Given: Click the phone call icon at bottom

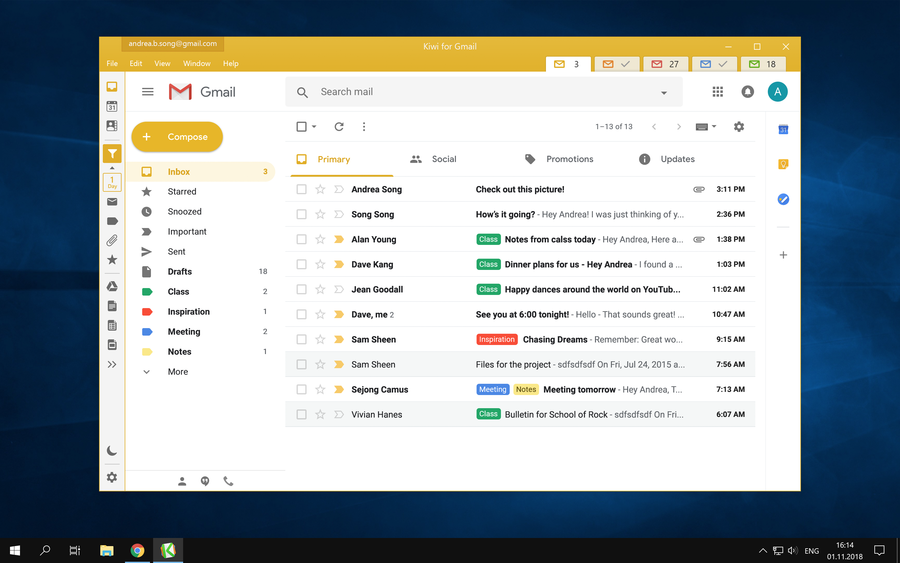Looking at the screenshot, I should click(x=228, y=481).
